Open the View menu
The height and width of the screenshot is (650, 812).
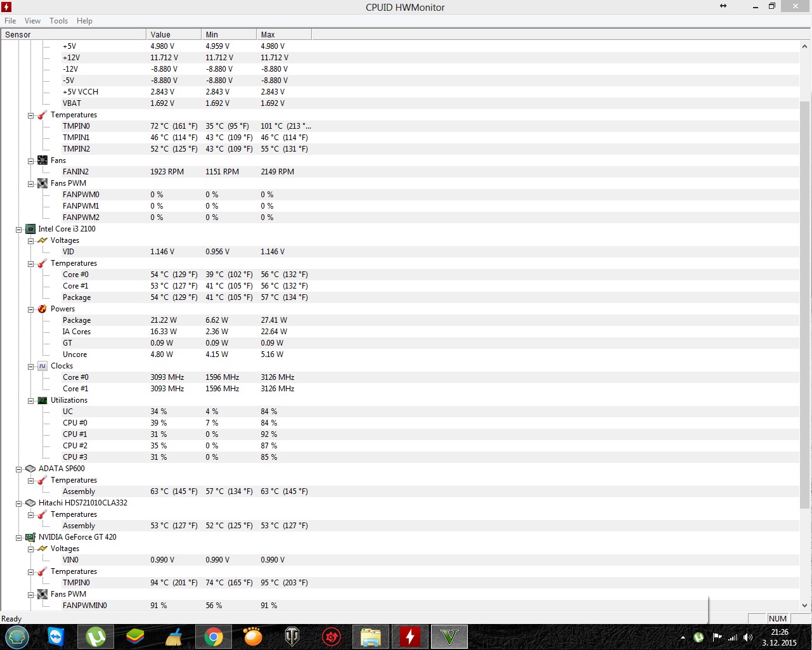[x=32, y=21]
